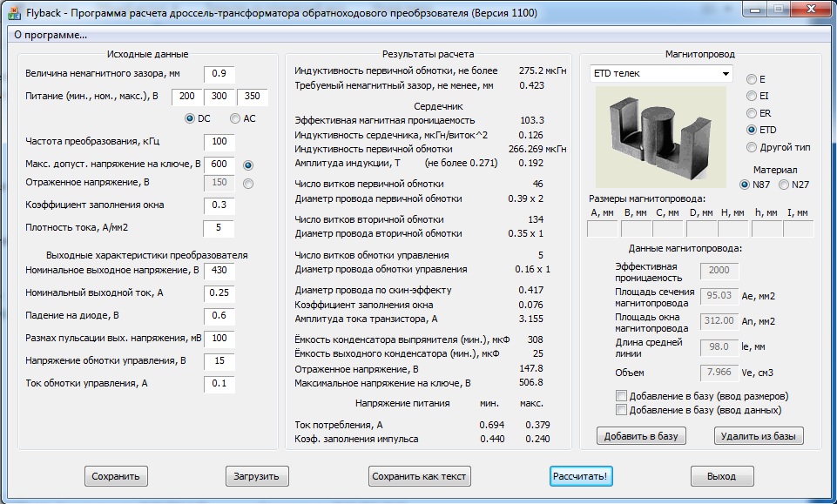Select reflected voltage radio button
The width and height of the screenshot is (837, 504).
tap(249, 184)
